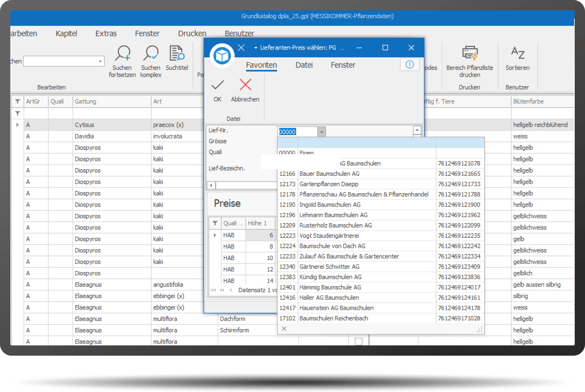The image size is (585, 392).
Task: Open Lief-Nr. dropdown arrow
Action: pyautogui.click(x=322, y=132)
